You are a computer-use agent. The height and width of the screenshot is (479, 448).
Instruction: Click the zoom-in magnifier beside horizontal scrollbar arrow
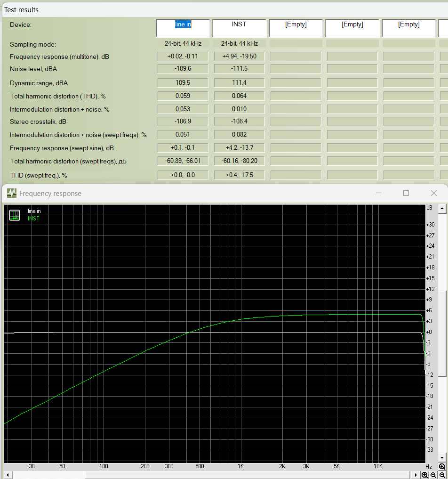(x=424, y=475)
